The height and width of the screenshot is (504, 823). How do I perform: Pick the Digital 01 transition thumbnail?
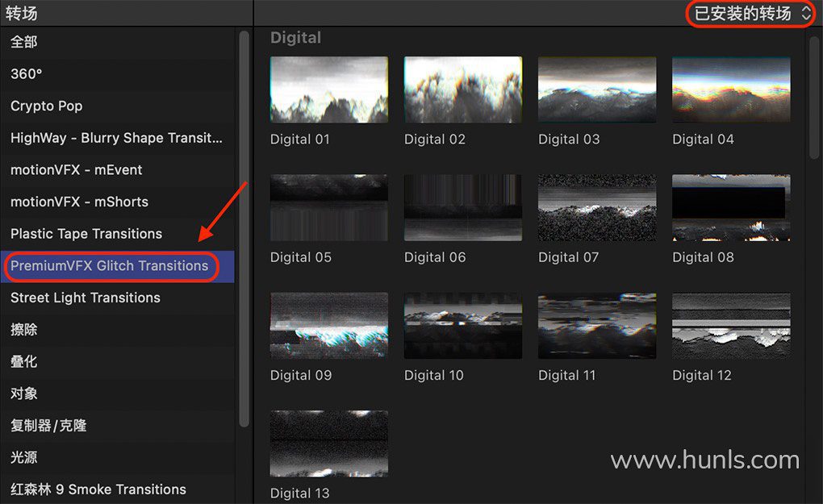tap(329, 90)
